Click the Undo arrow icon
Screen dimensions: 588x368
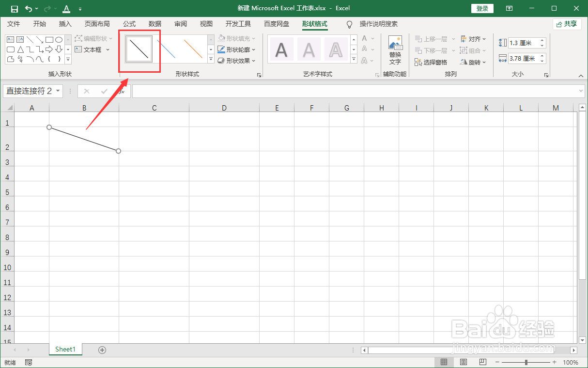click(x=29, y=8)
